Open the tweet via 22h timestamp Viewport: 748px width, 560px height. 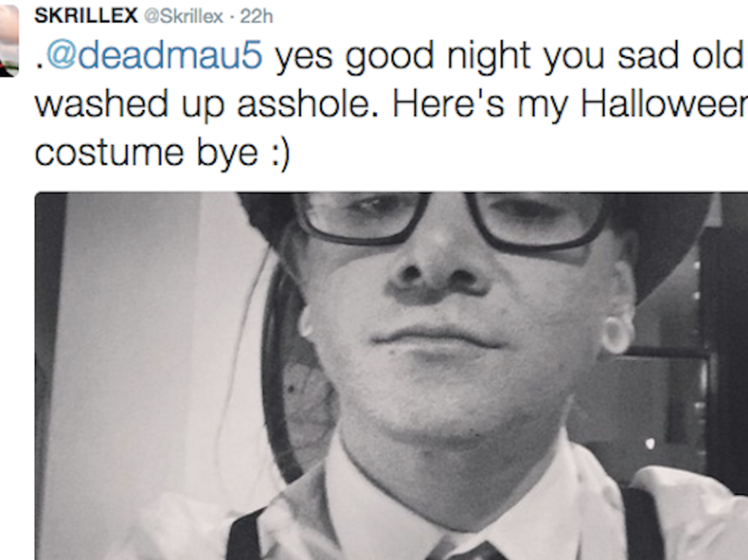(256, 16)
